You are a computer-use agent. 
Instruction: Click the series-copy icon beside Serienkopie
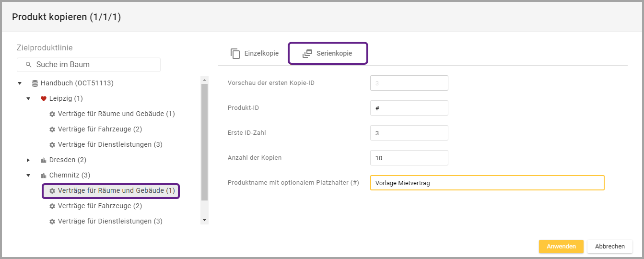point(307,54)
